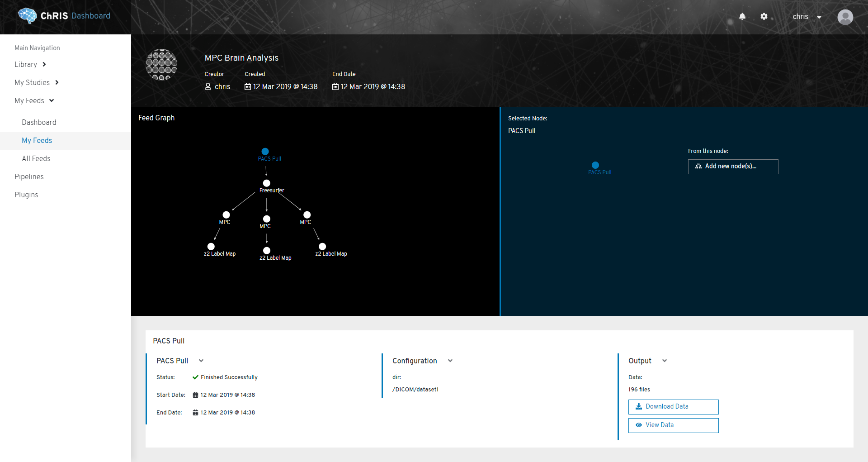Viewport: 868px width, 462px height.
Task: Go to the Dashboard sidebar item
Action: coord(39,122)
